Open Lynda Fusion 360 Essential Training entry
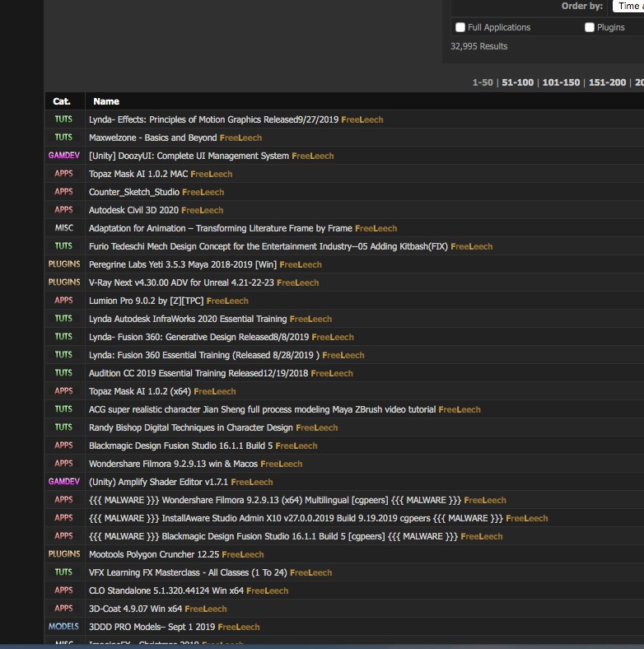 tap(204, 356)
